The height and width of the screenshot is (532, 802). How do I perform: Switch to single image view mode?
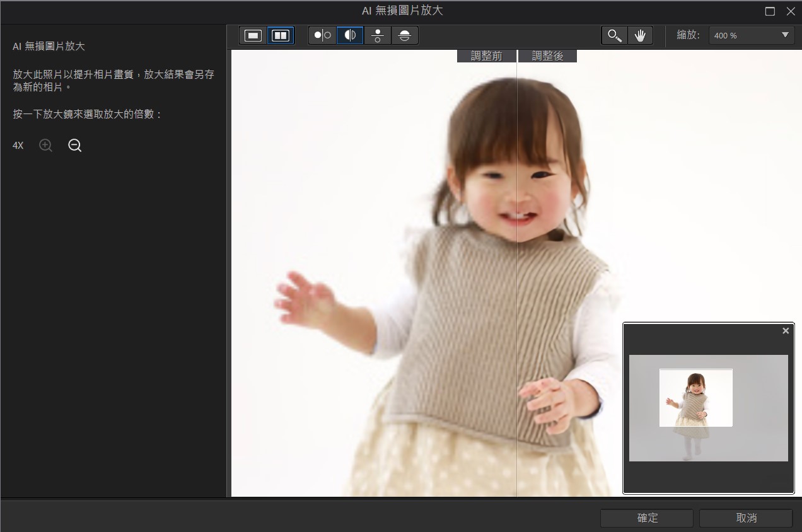(253, 35)
